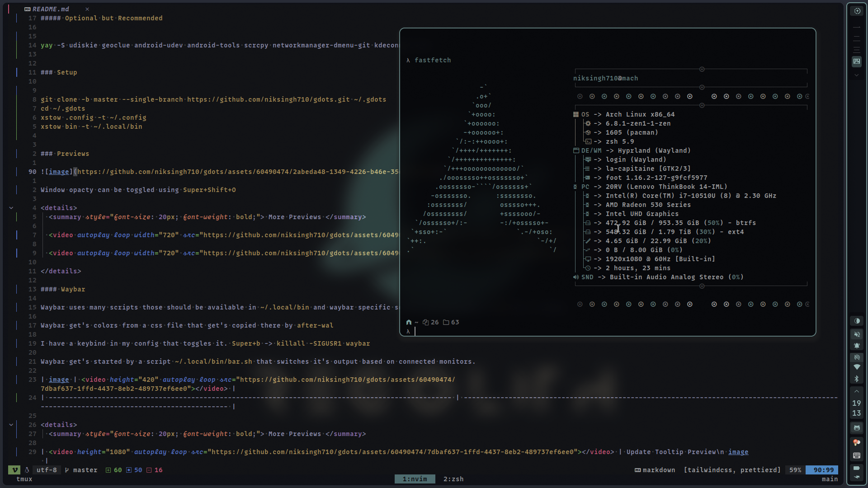This screenshot has width=868, height=488.
Task: Switch to workspace 一 in waybar
Action: tap(857, 28)
